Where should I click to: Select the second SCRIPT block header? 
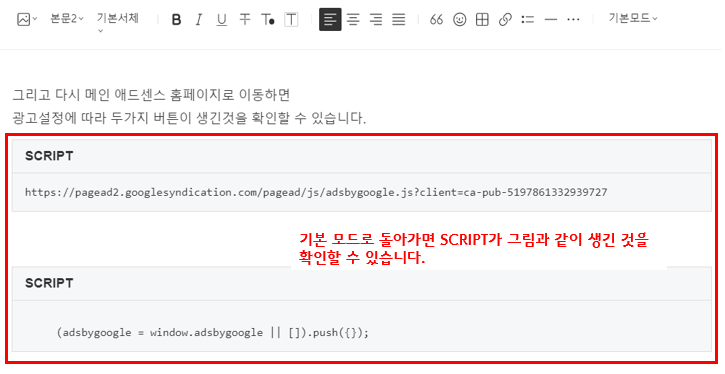pos(362,283)
